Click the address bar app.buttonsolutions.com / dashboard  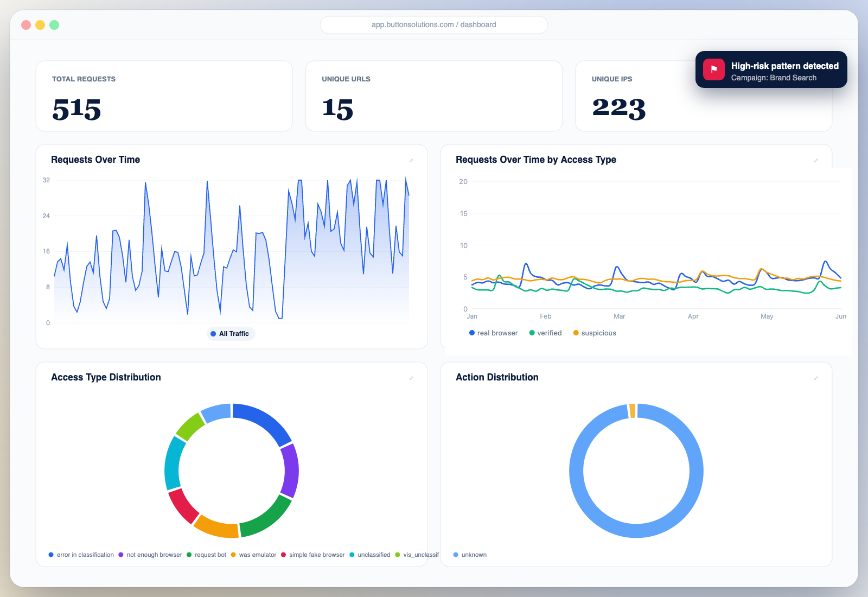click(x=434, y=25)
